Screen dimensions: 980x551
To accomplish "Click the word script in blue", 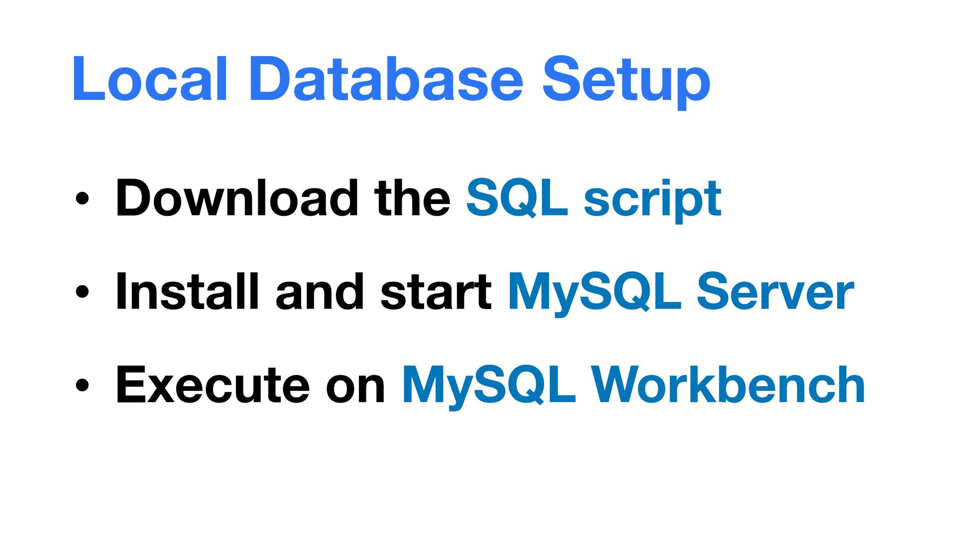I will 652,200.
